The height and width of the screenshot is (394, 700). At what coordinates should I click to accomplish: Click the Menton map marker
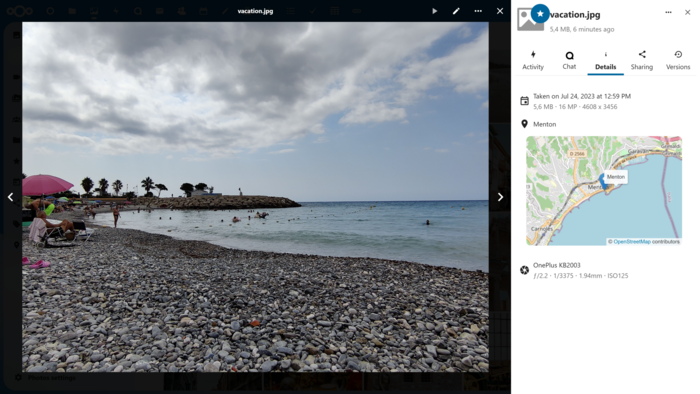(604, 182)
